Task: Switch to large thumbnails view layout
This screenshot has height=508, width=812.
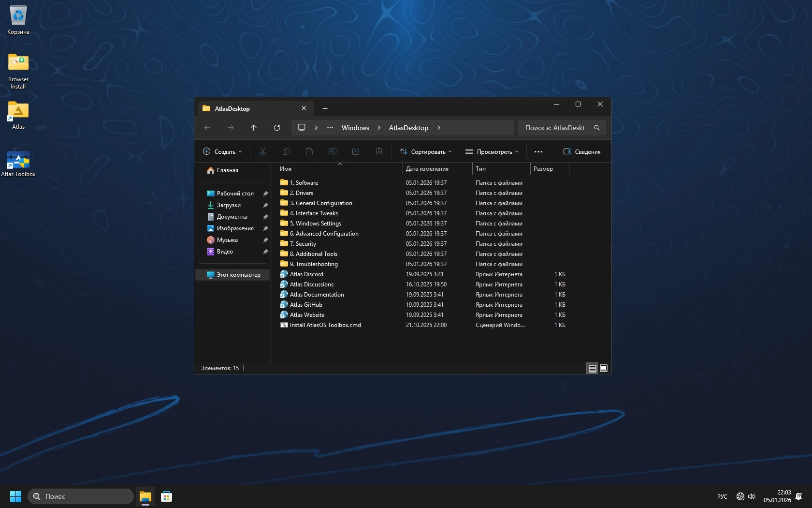Action: 604,369
